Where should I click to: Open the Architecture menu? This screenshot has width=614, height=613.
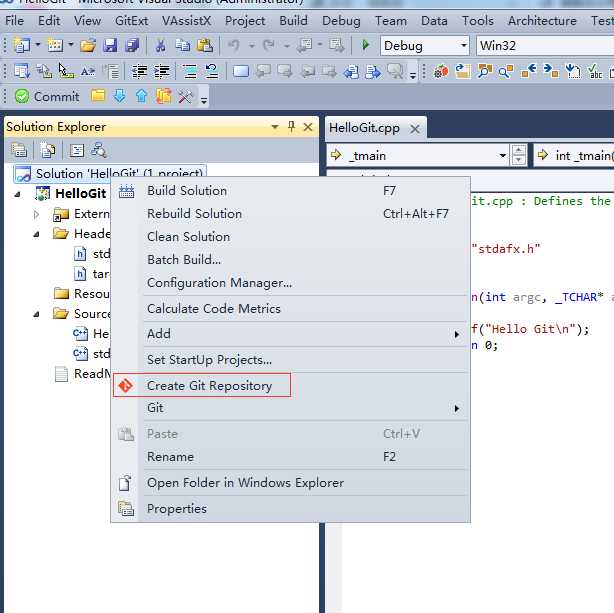(x=542, y=20)
